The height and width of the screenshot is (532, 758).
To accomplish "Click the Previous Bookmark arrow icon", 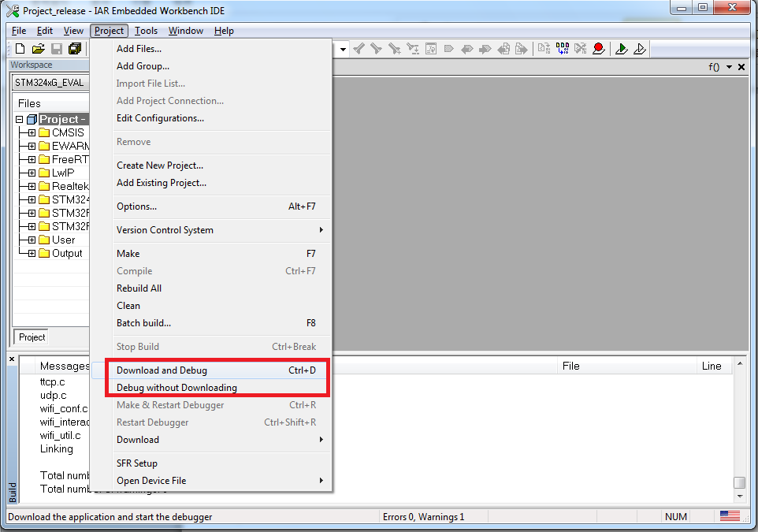I will (467, 48).
